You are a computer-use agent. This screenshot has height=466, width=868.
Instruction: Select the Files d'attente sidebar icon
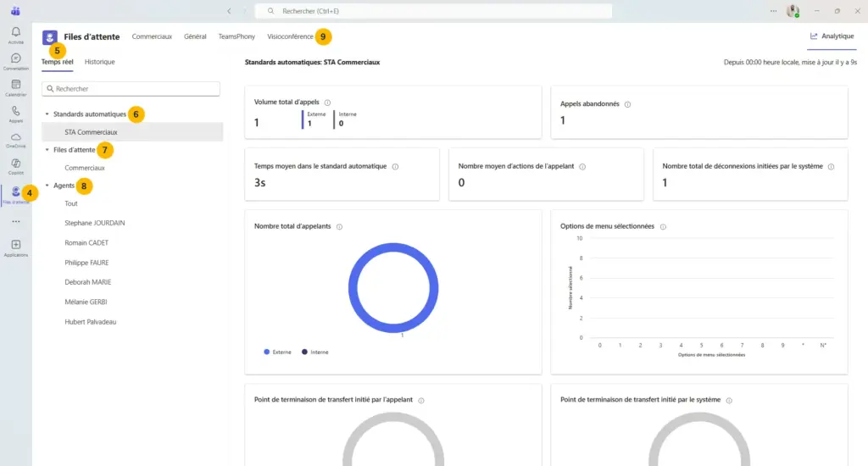(15, 191)
